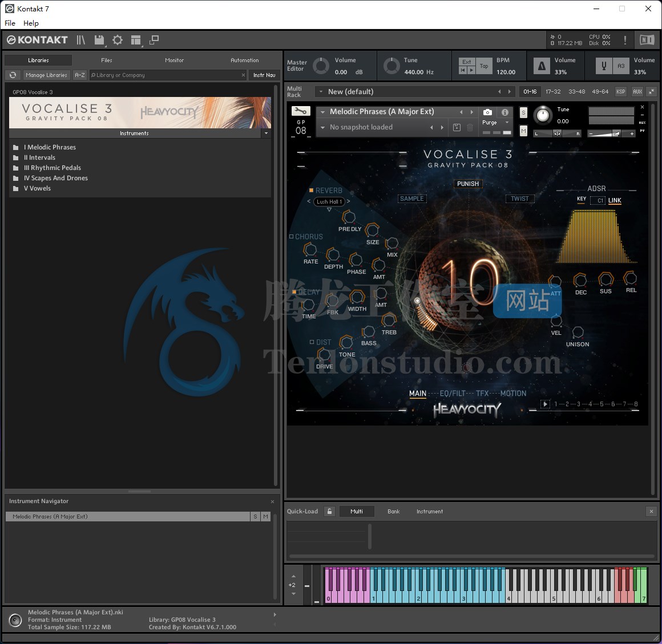Image resolution: width=662 pixels, height=644 pixels.
Task: Open the File menu
Action: 10,23
